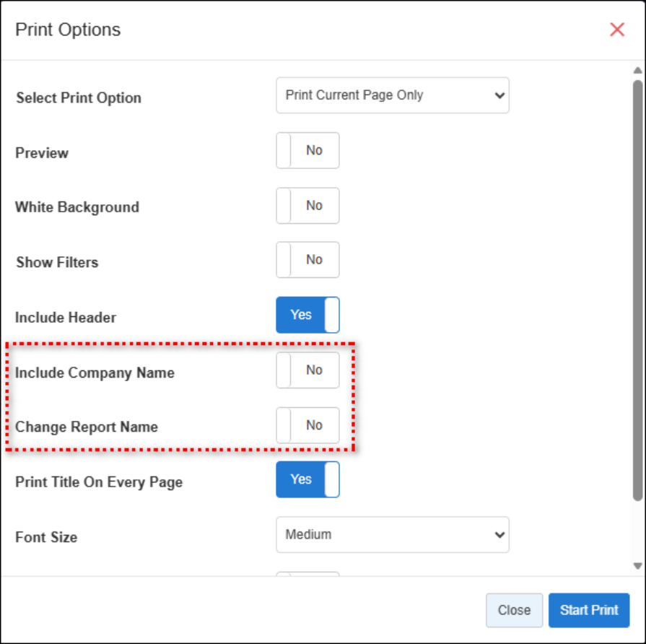The image size is (646, 644).
Task: Click the Start Print button
Action: 589,610
